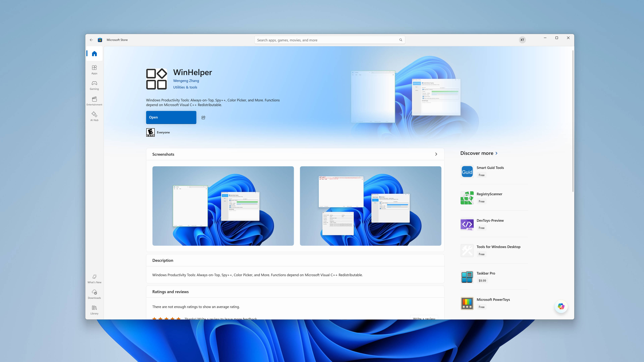
Task: Open the Taskbar Pro title link
Action: point(486,273)
